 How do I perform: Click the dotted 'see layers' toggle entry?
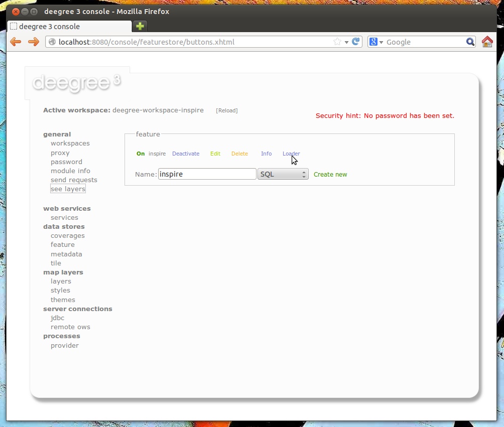pyautogui.click(x=67, y=189)
